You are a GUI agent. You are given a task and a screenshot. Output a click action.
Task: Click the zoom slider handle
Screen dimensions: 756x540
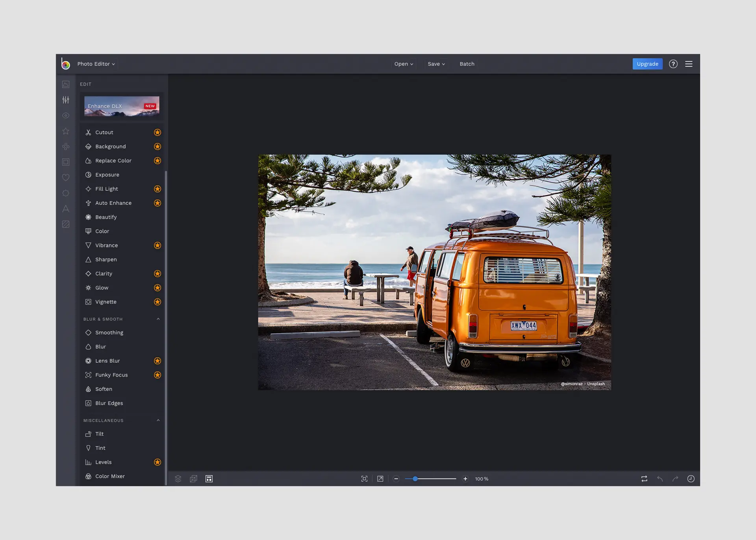tap(415, 479)
